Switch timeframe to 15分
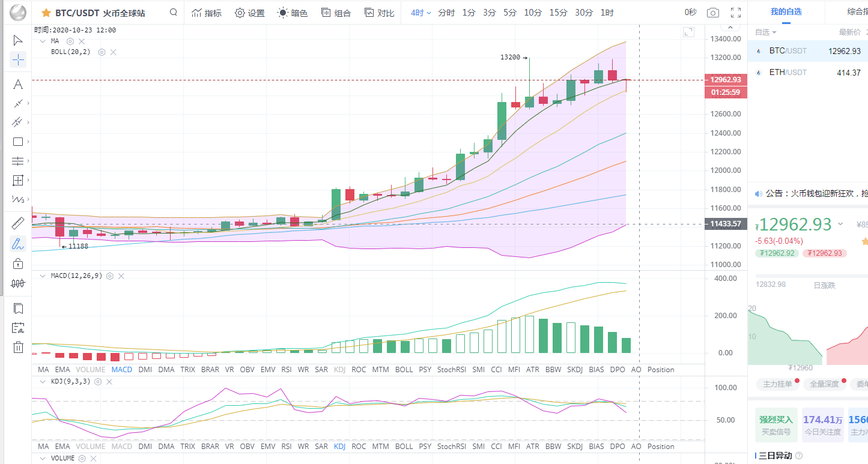Screen dimensions: 868x464 [558, 13]
